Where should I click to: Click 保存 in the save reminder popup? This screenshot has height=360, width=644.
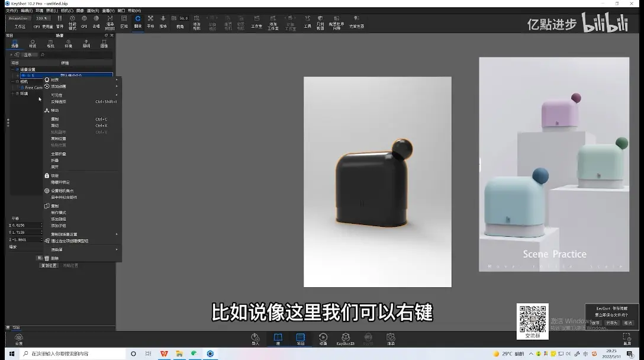(x=596, y=323)
